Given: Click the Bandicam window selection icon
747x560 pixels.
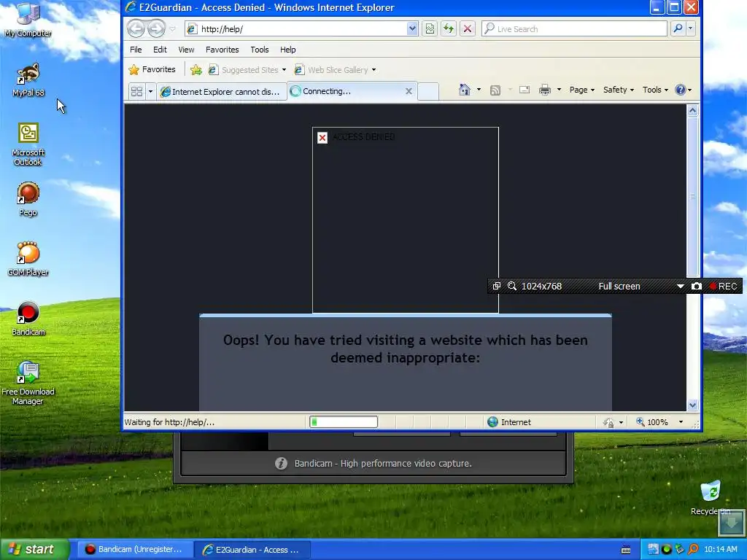Looking at the screenshot, I should 496,286.
